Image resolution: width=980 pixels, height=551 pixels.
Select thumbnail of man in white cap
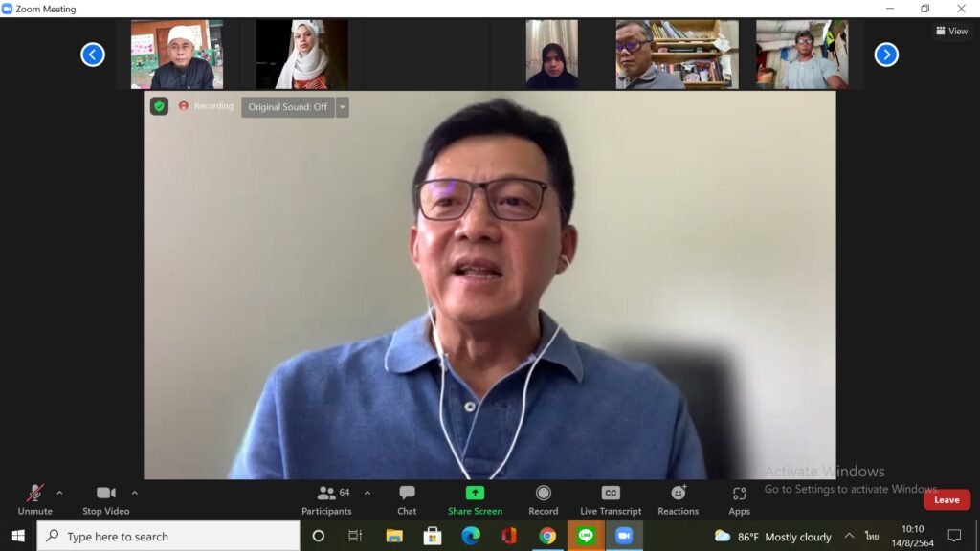click(177, 55)
